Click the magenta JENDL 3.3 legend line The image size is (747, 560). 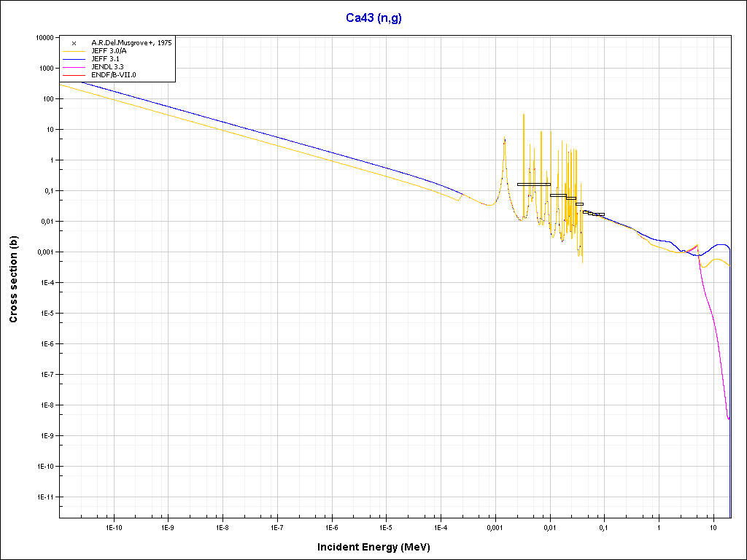pyautogui.click(x=74, y=67)
